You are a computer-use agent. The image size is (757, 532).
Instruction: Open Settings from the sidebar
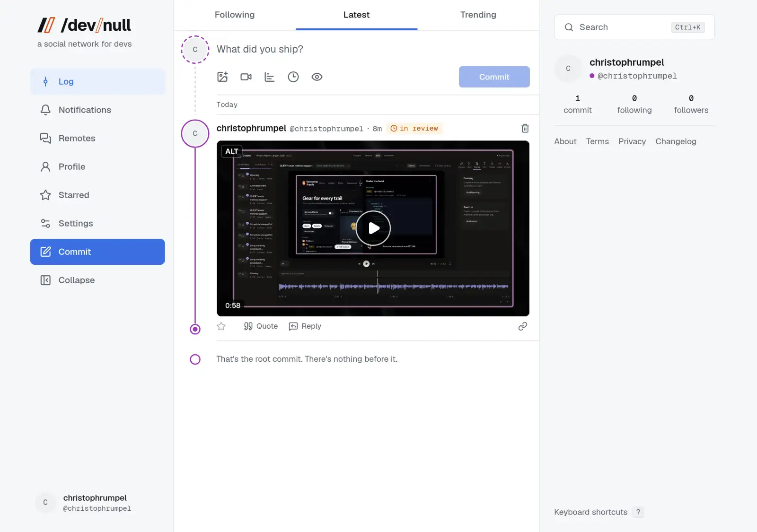tap(97, 223)
